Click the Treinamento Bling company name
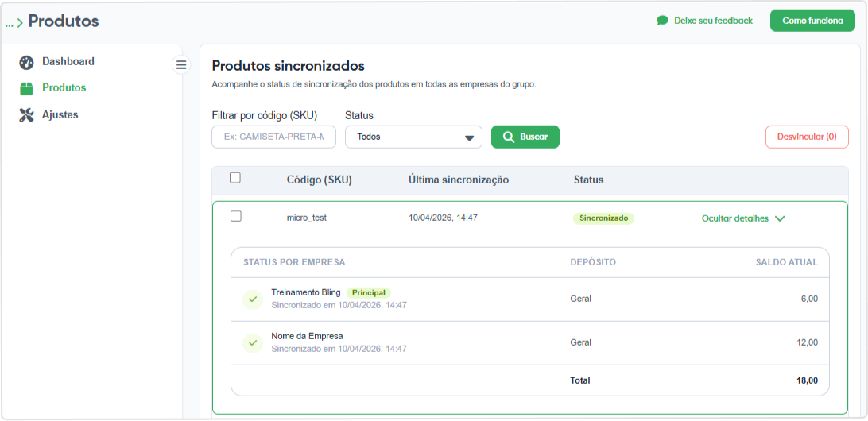The image size is (868, 421). pos(306,292)
